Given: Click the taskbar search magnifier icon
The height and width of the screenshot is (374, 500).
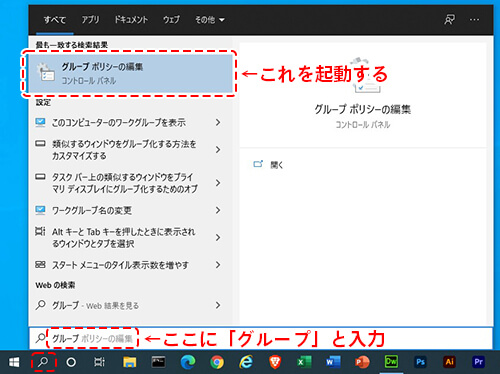Looking at the screenshot, I should click(x=43, y=362).
